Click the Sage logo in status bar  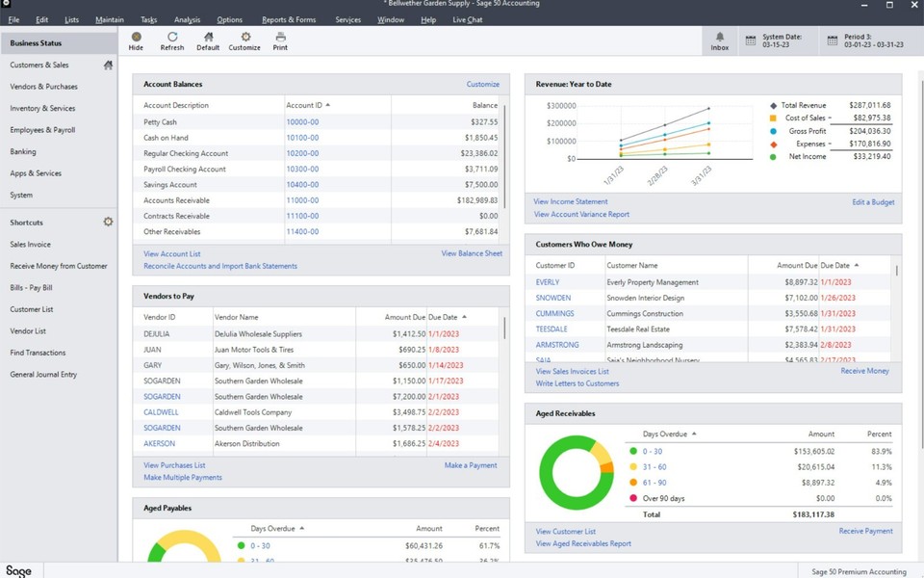[x=18, y=569]
